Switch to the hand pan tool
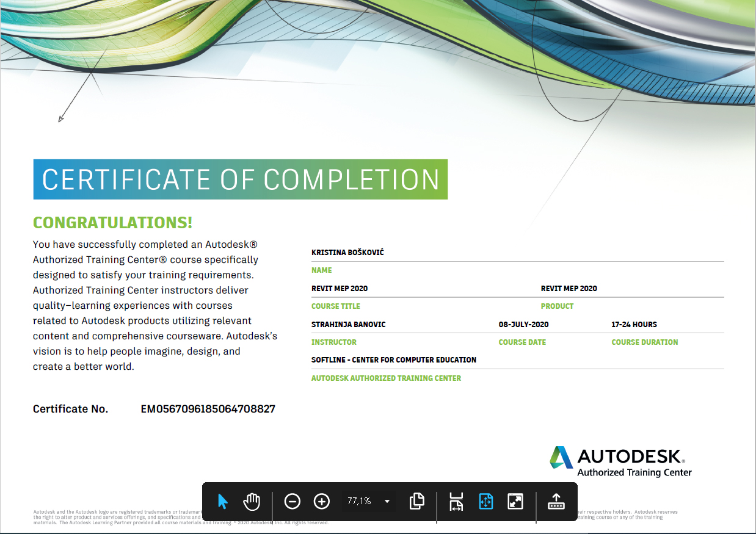Screen dimensions: 756x534 (x=252, y=502)
